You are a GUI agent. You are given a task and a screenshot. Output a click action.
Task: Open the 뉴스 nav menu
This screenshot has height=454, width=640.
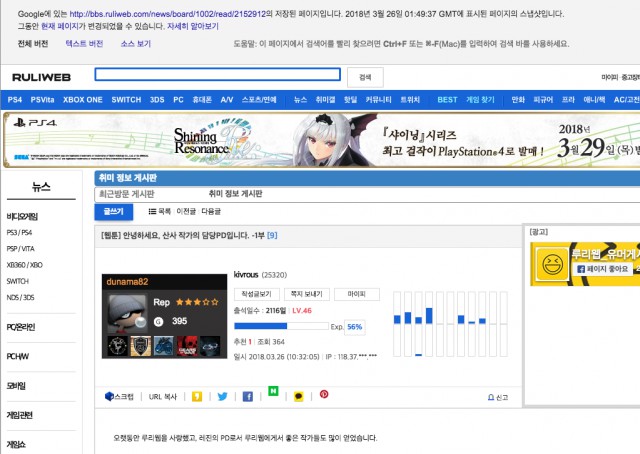pos(300,100)
